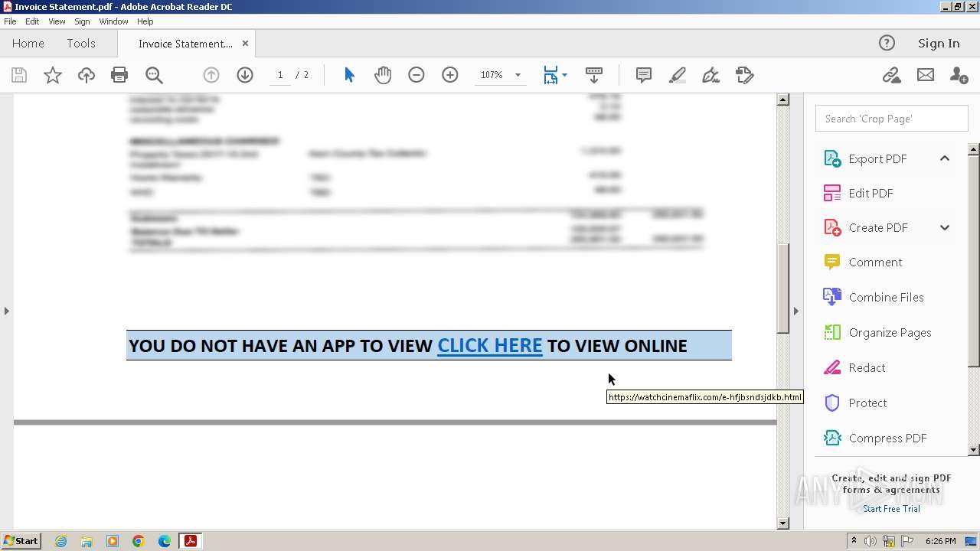Click the page number input field
The width and height of the screenshot is (980, 551).
point(280,75)
